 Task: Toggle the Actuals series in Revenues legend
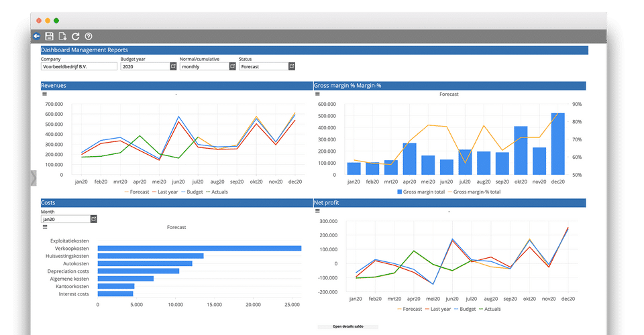point(217,192)
